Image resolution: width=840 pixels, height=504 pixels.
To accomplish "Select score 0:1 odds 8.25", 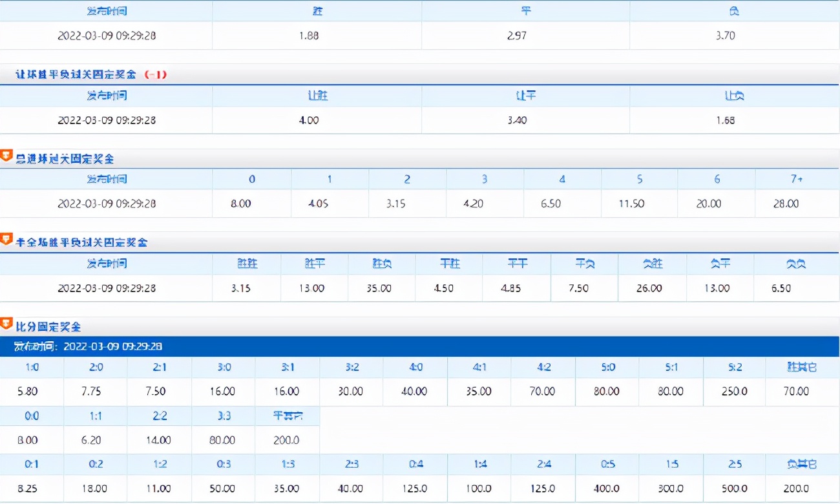I will [27, 488].
